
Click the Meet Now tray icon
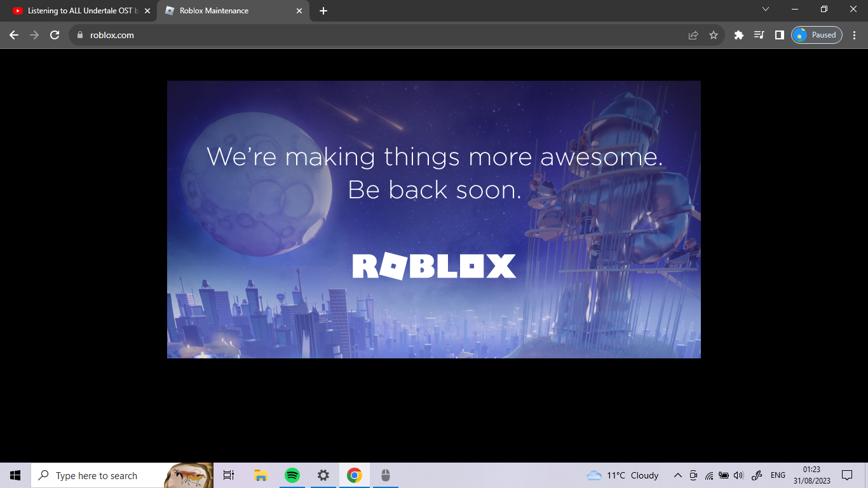tap(693, 475)
